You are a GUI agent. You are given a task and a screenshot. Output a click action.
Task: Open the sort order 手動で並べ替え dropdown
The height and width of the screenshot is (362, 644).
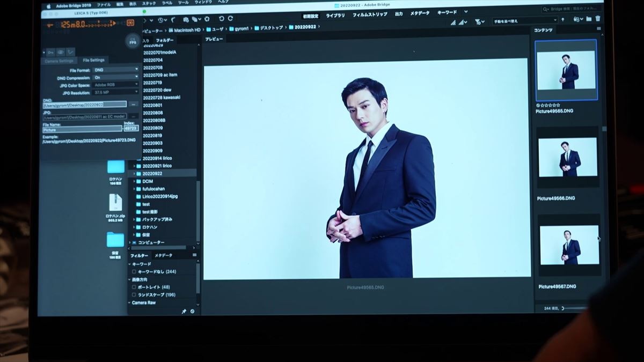(x=525, y=21)
